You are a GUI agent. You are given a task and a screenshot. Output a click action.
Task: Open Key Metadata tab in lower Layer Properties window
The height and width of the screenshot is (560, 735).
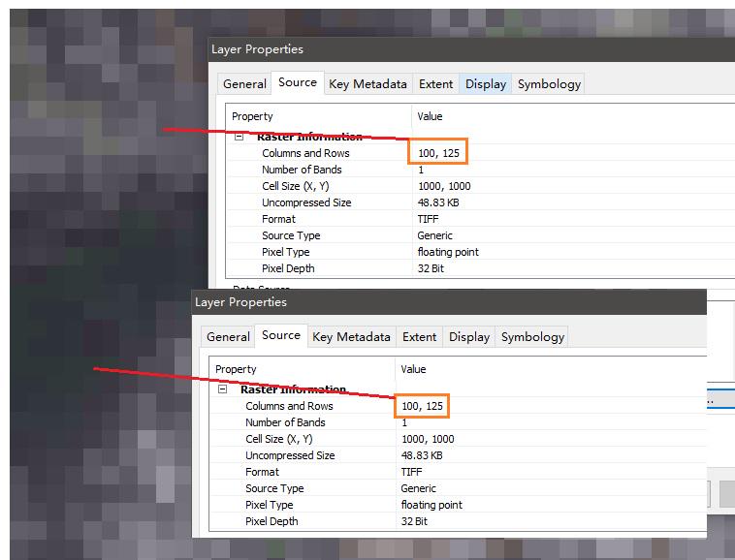pos(352,337)
